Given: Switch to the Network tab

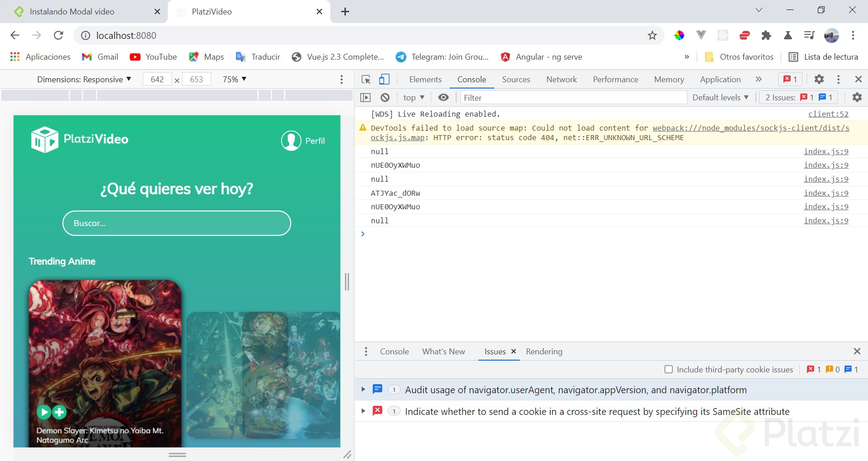Looking at the screenshot, I should (x=561, y=80).
